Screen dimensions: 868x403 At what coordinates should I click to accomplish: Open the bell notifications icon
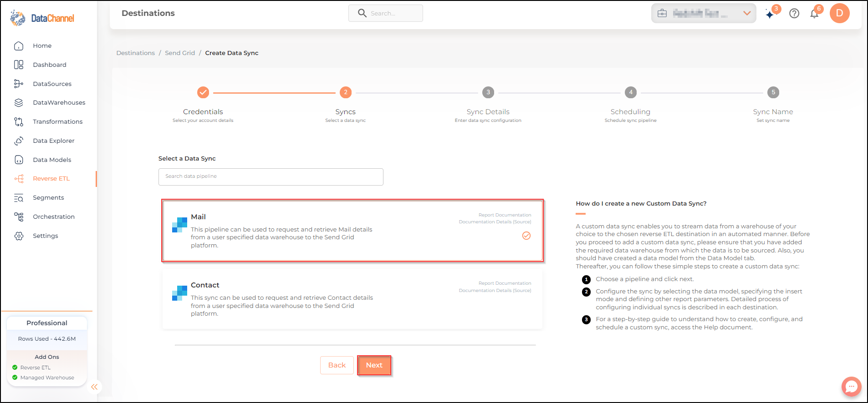click(814, 14)
